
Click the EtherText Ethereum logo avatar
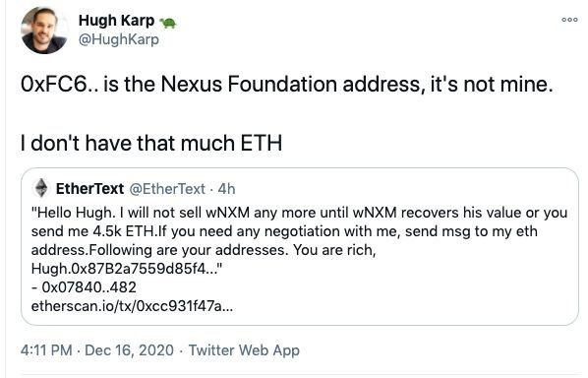[x=41, y=188]
